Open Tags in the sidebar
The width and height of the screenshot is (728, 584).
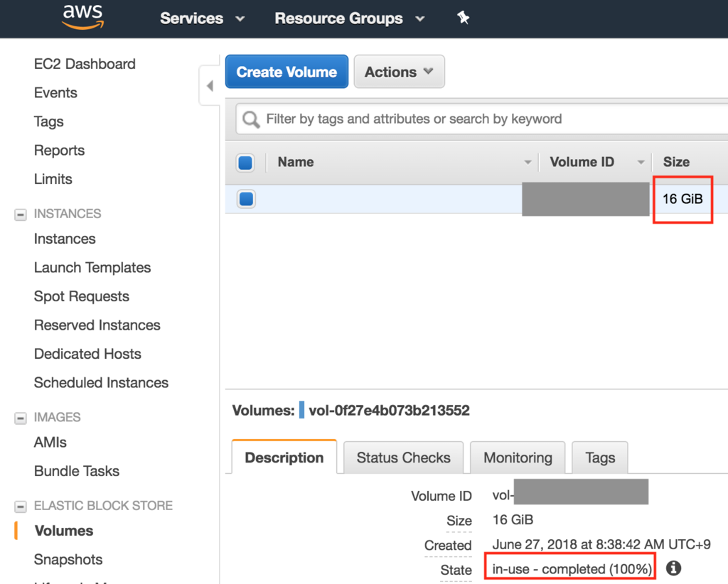click(x=49, y=121)
